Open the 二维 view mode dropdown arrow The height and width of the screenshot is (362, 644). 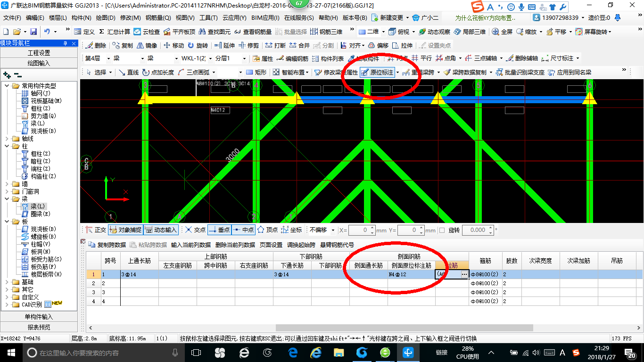pyautogui.click(x=383, y=32)
